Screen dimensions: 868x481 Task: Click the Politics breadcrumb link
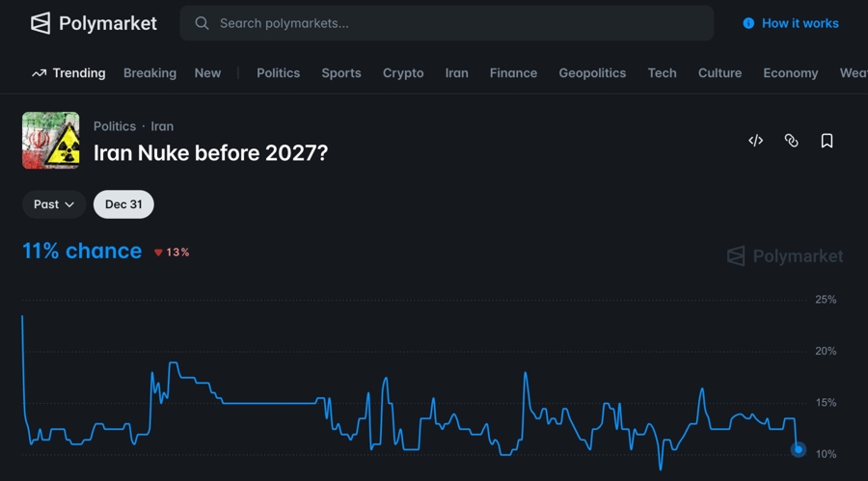115,126
